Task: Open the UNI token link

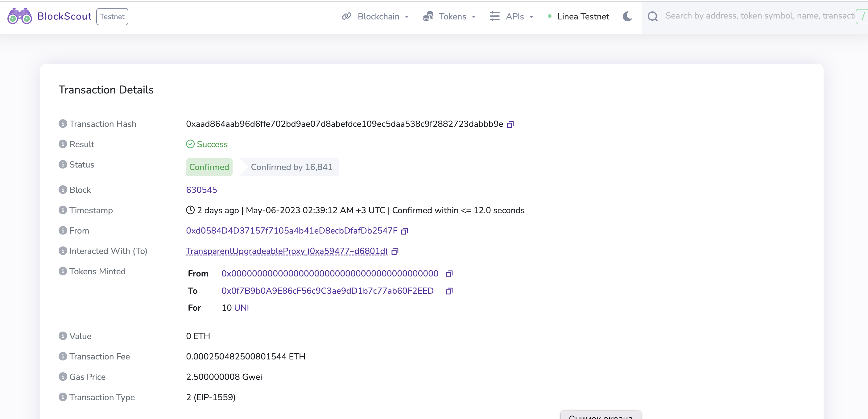Action: click(241, 308)
